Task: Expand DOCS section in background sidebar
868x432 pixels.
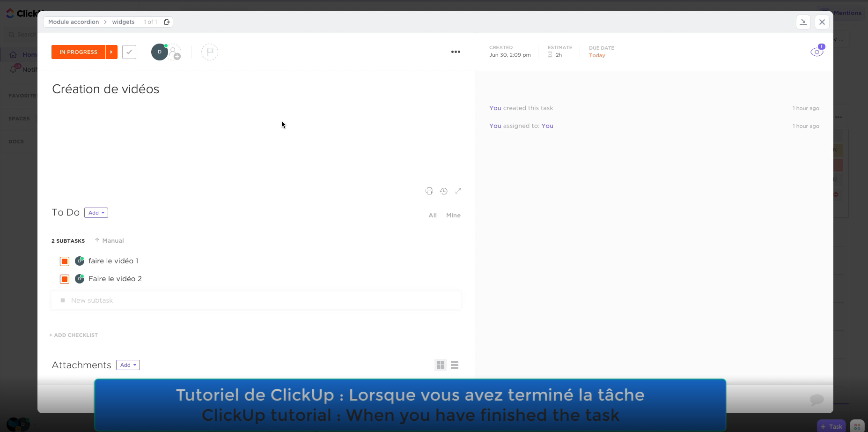Action: click(x=16, y=142)
